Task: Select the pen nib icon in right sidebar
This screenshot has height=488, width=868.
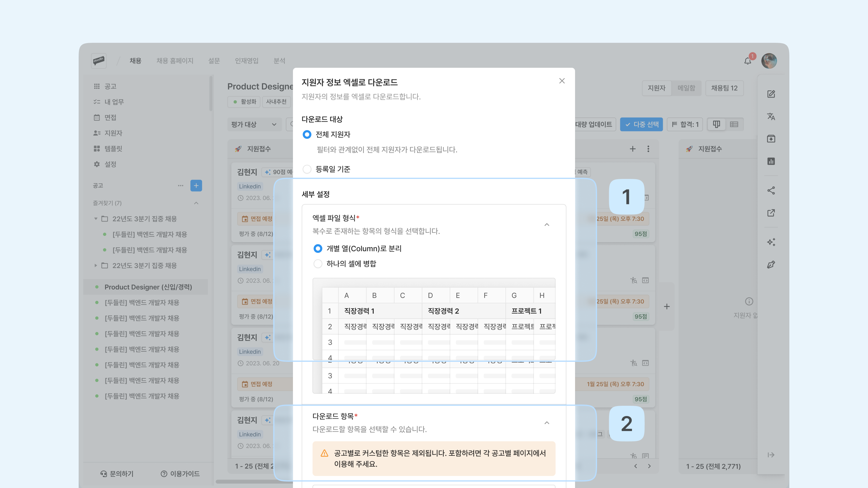Action: pos(771,264)
